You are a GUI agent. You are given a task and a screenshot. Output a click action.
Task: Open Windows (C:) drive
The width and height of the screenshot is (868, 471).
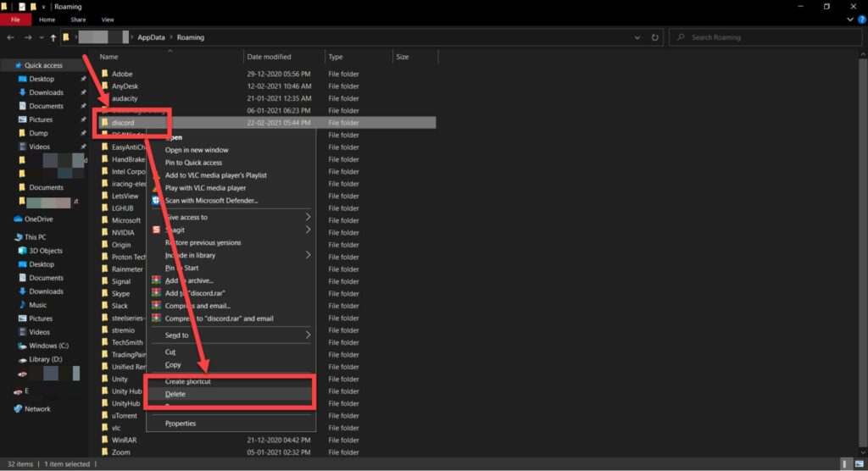[x=48, y=346]
